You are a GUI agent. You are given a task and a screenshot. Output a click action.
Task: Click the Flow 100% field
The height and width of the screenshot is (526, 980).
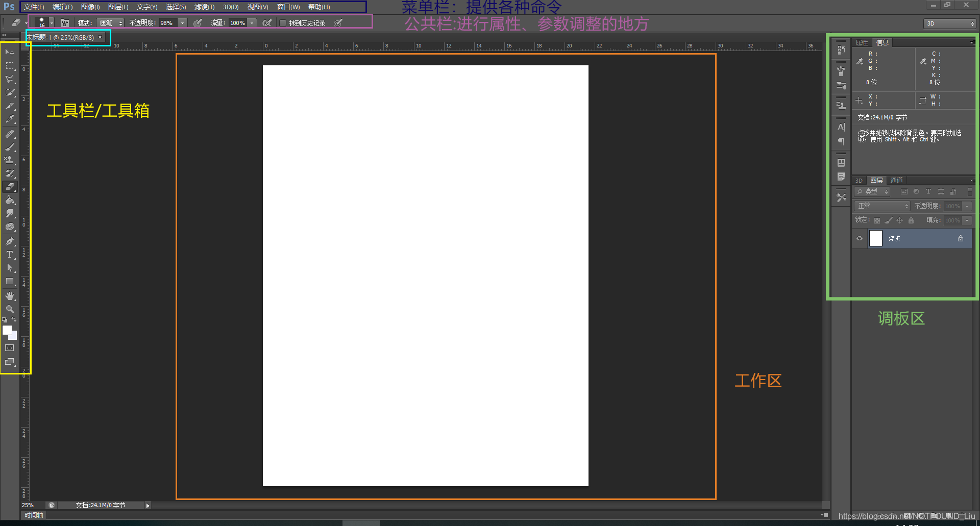pos(237,23)
